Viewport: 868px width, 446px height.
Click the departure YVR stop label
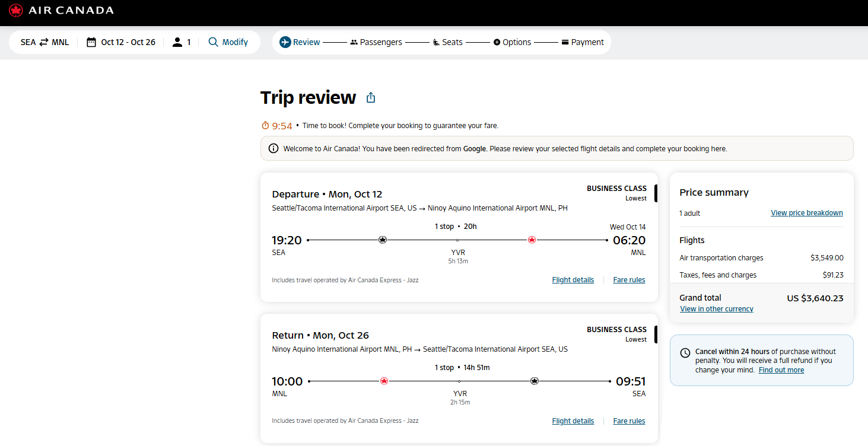pos(458,253)
